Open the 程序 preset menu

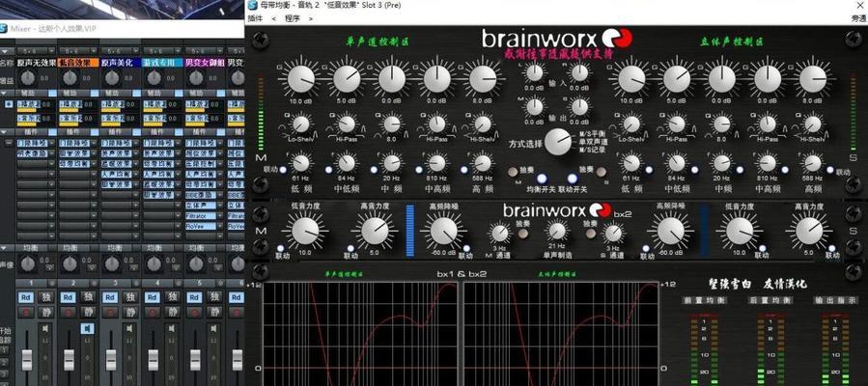coord(293,18)
